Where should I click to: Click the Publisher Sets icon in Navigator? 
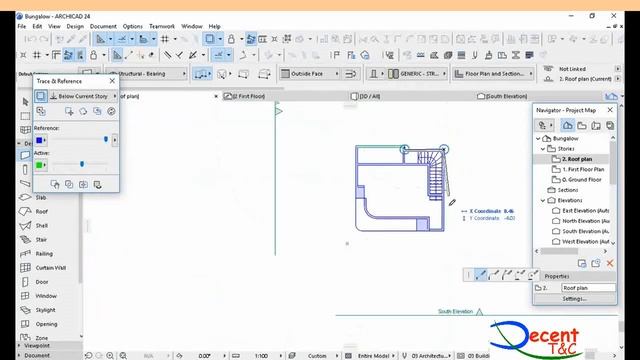tap(610, 126)
